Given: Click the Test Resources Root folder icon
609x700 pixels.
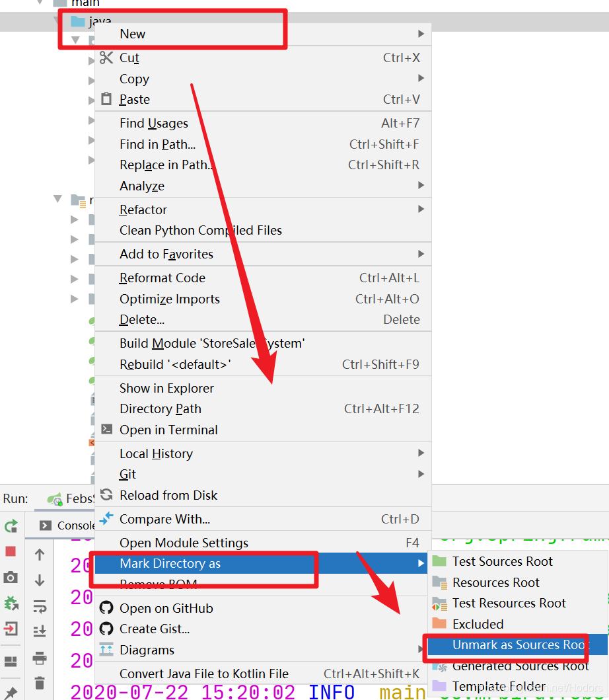Looking at the screenshot, I should click(439, 603).
